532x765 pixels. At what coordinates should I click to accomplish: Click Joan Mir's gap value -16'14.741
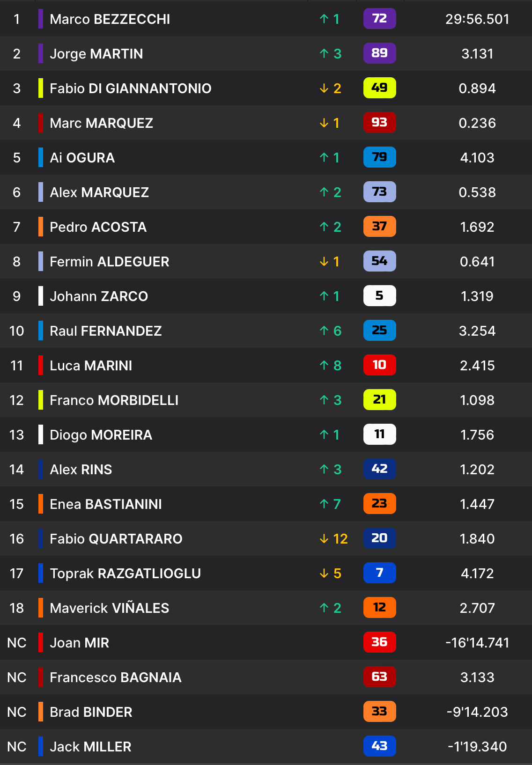click(x=477, y=643)
